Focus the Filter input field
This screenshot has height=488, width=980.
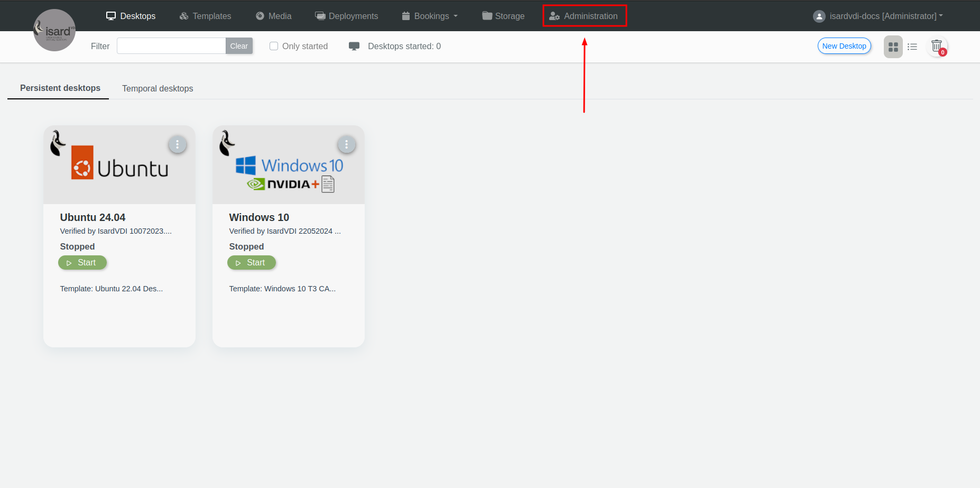(x=171, y=46)
